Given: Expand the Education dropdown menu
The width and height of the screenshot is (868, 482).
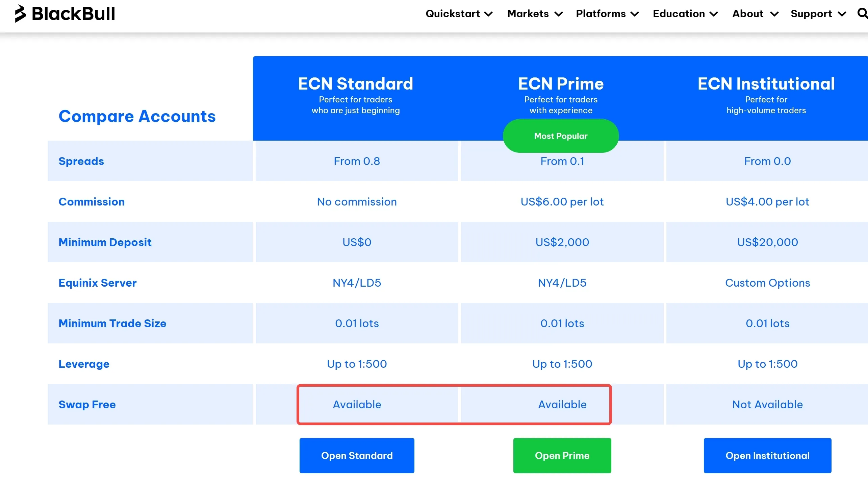Looking at the screenshot, I should [680, 14].
